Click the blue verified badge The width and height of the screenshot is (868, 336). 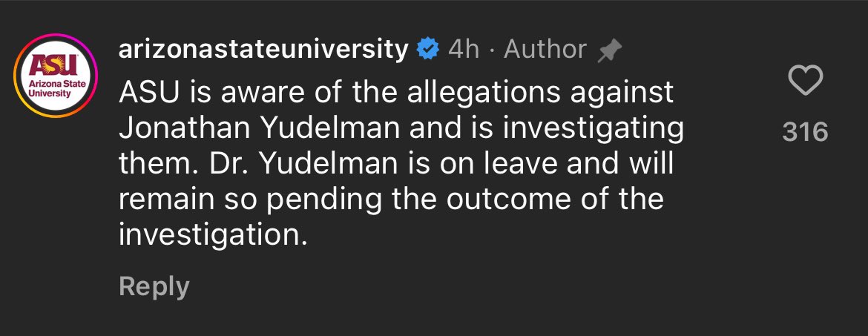[428, 50]
